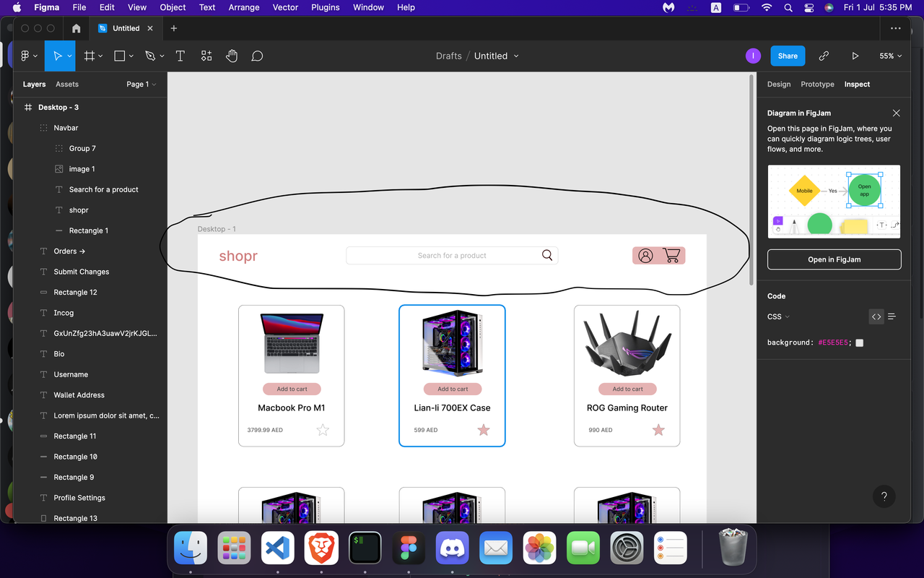The image size is (924, 578).
Task: Click the FigJam diagram preview thumbnail
Action: pyautogui.click(x=834, y=202)
